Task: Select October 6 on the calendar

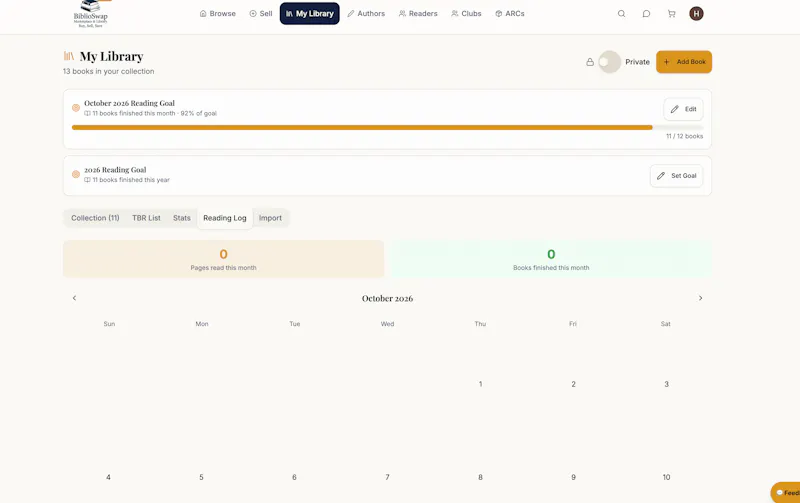Action: click(294, 477)
